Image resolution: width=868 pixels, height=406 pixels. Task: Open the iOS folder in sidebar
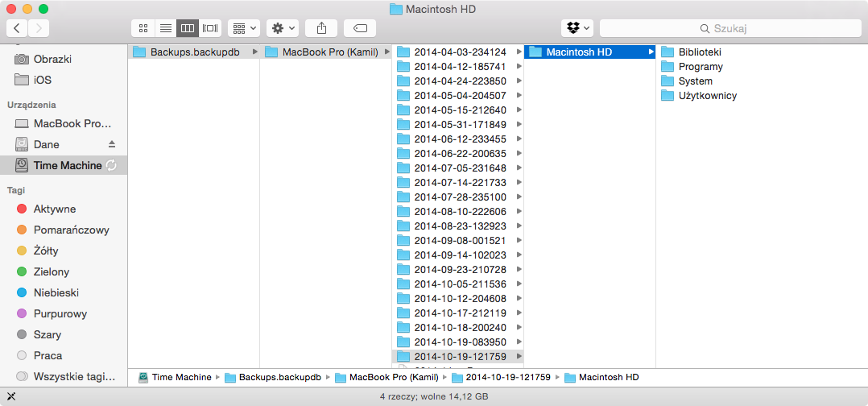(64, 80)
